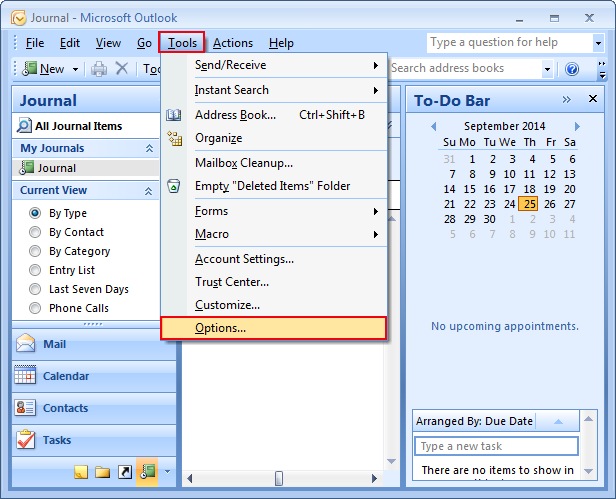Open the Help menu
Viewport: 616px width, 499px height.
281,43
